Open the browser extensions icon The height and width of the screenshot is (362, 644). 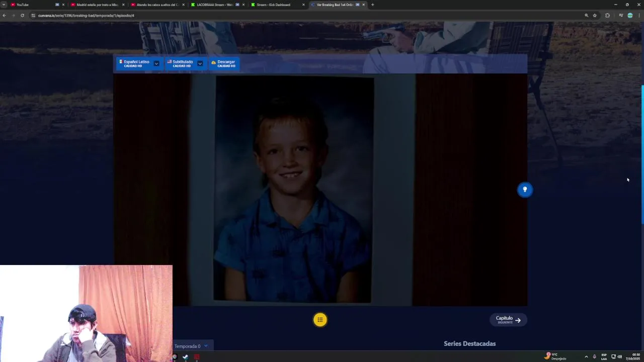[x=607, y=16]
